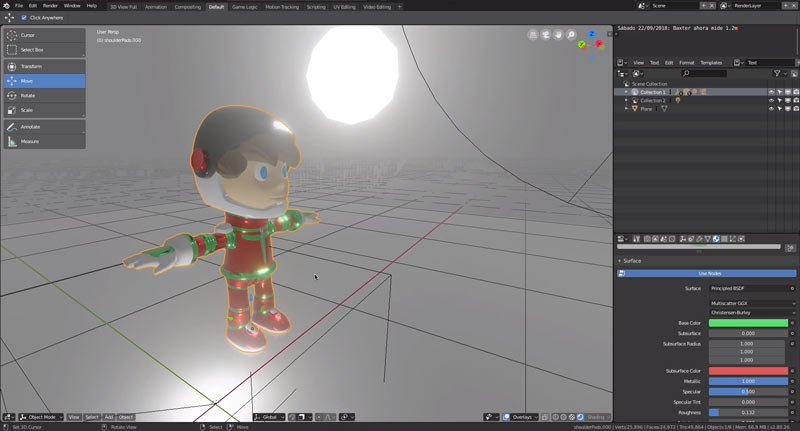Open the Multiscatter GGX distribution dropdown
800x431 pixels.
click(753, 303)
